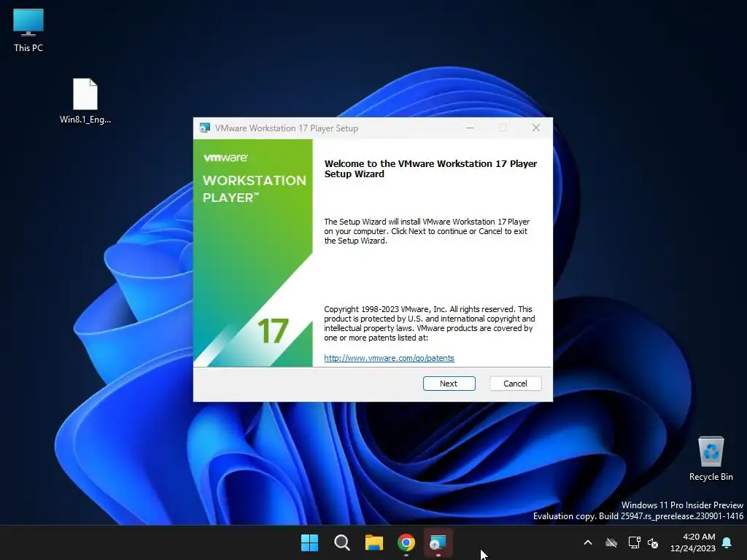
Task: Open taskbar Search
Action: [342, 542]
